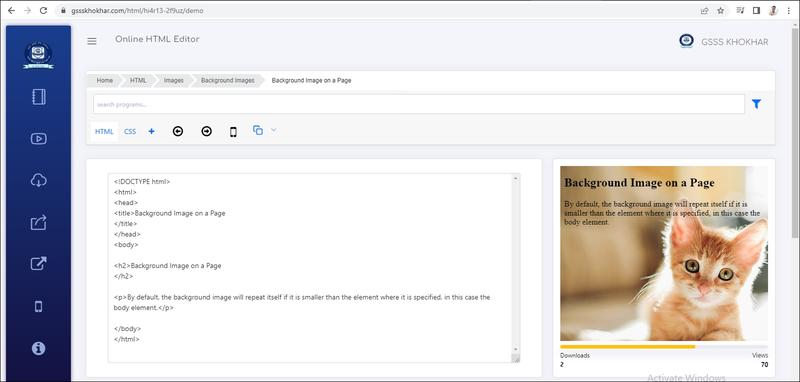This screenshot has width=800, height=382.
Task: Go to the Home breadcrumb
Action: (105, 81)
